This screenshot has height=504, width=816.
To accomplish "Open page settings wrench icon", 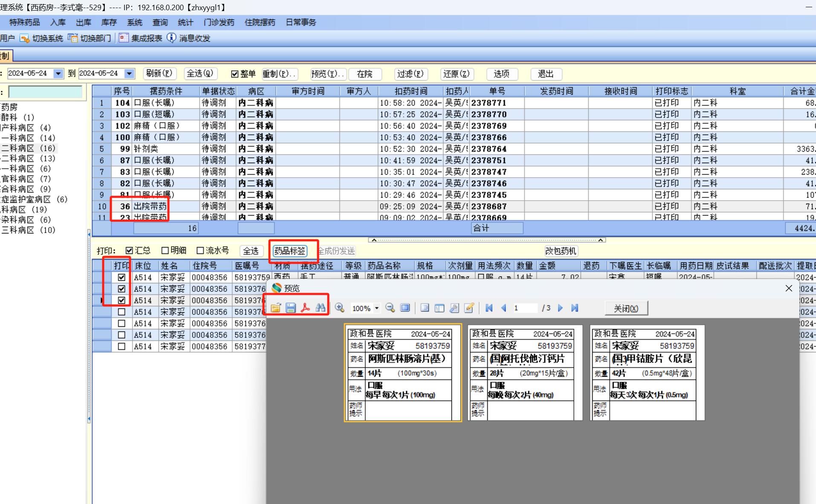I will [454, 308].
